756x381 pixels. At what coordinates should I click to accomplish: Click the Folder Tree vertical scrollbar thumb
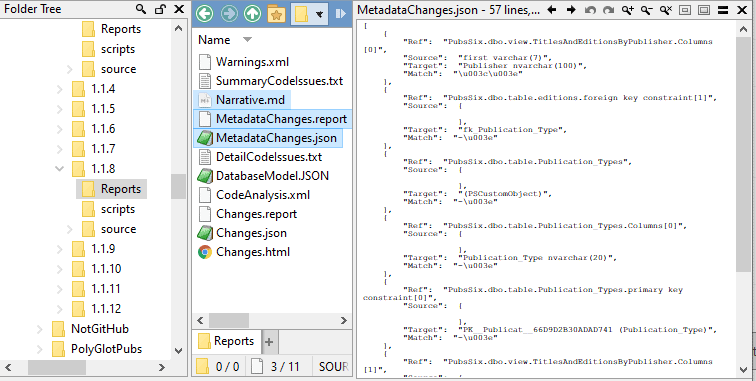pos(178,186)
